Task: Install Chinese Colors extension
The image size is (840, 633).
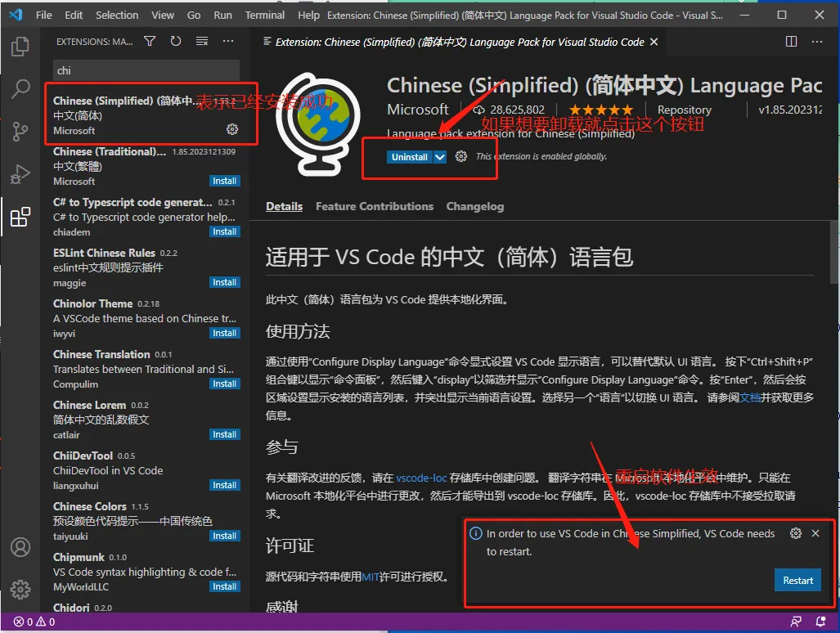Action: (224, 536)
